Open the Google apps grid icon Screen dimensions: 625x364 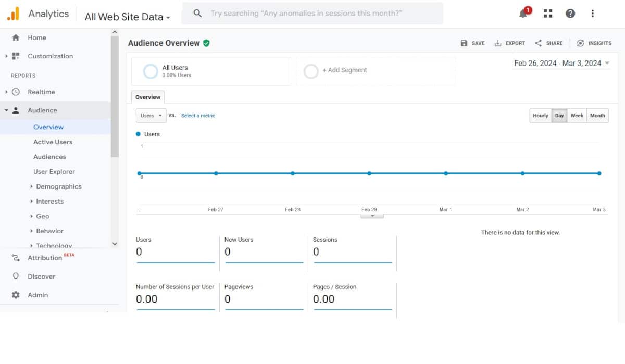547,13
